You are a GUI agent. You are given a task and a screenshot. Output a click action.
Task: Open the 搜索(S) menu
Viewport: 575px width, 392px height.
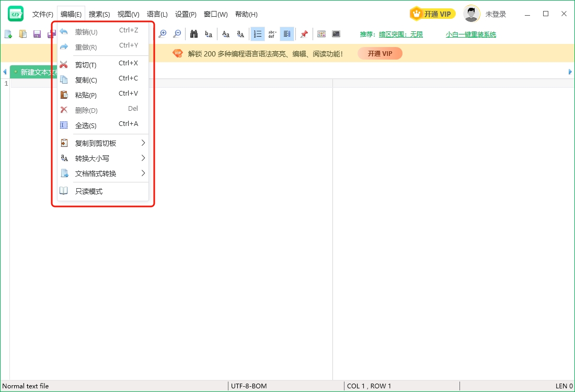pyautogui.click(x=99, y=14)
